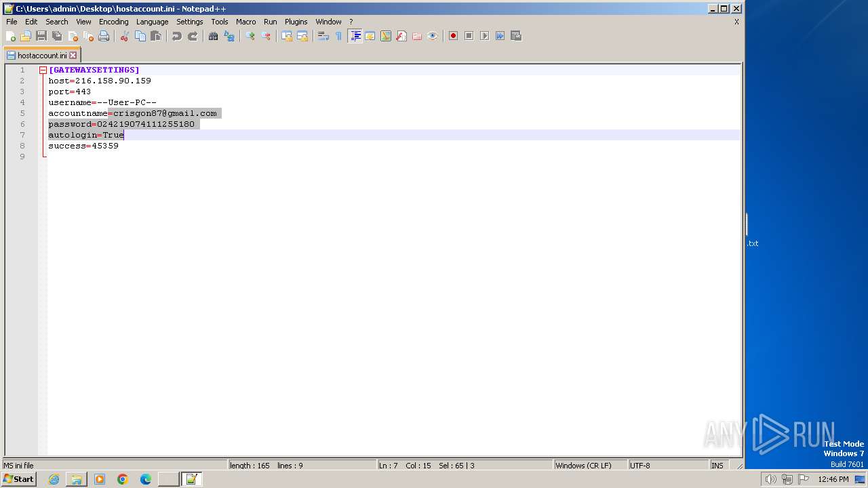Toggle synchronize horizontal scrolling icon
The height and width of the screenshot is (488, 868).
click(302, 36)
